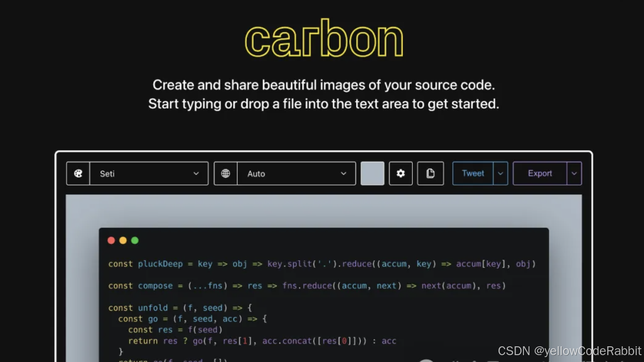Open the Seti theme dropdown

point(149,174)
